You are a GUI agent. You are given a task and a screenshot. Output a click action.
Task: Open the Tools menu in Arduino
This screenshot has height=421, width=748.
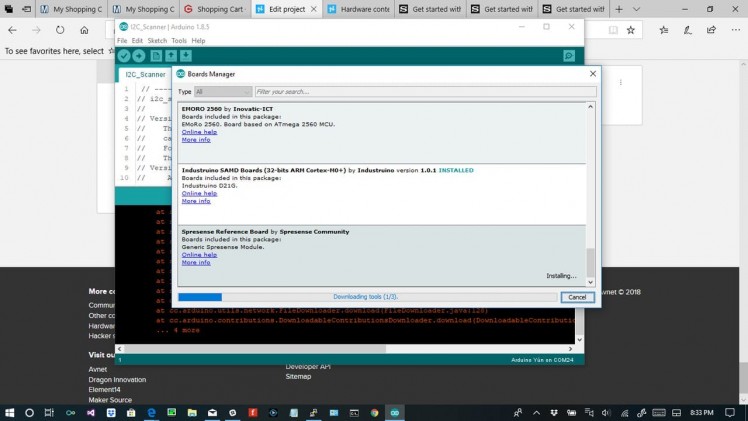[x=179, y=41]
